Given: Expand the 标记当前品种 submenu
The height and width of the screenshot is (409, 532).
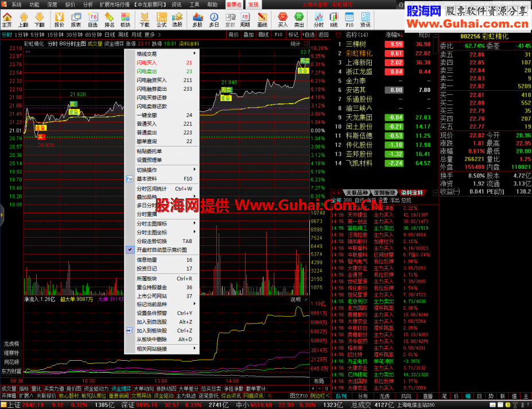Looking at the screenshot, I should [161, 304].
